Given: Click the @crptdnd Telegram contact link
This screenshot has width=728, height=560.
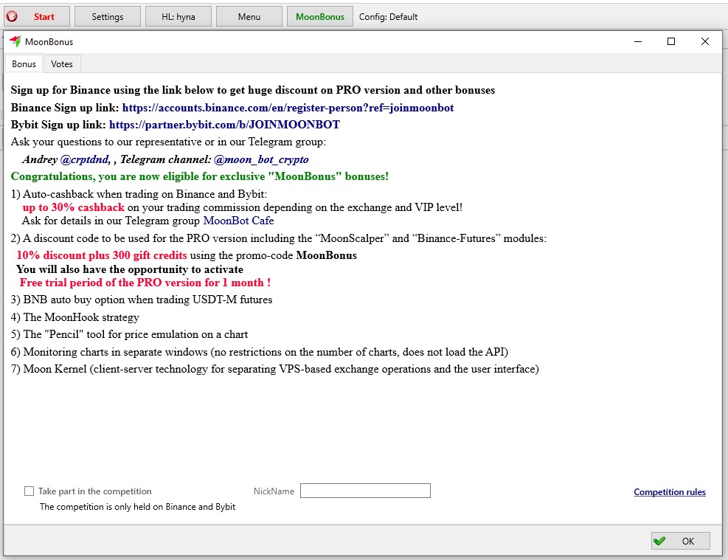Looking at the screenshot, I should 85,159.
